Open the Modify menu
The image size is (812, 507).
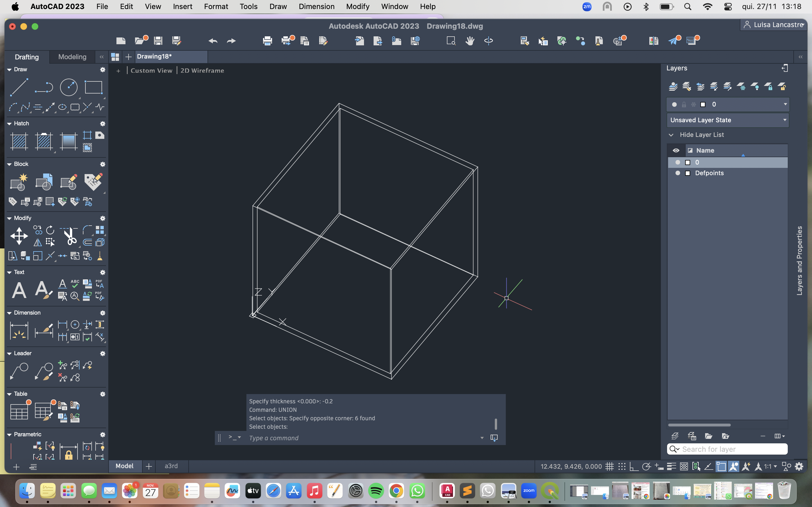357,6
